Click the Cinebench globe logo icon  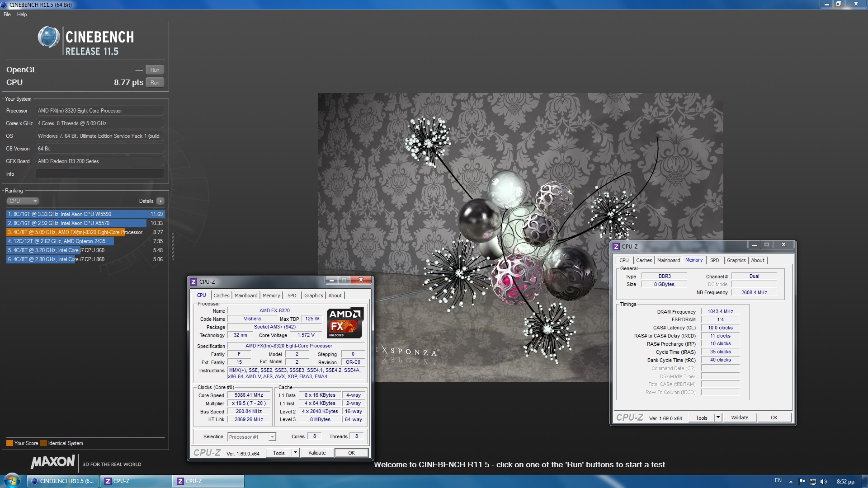coord(48,37)
